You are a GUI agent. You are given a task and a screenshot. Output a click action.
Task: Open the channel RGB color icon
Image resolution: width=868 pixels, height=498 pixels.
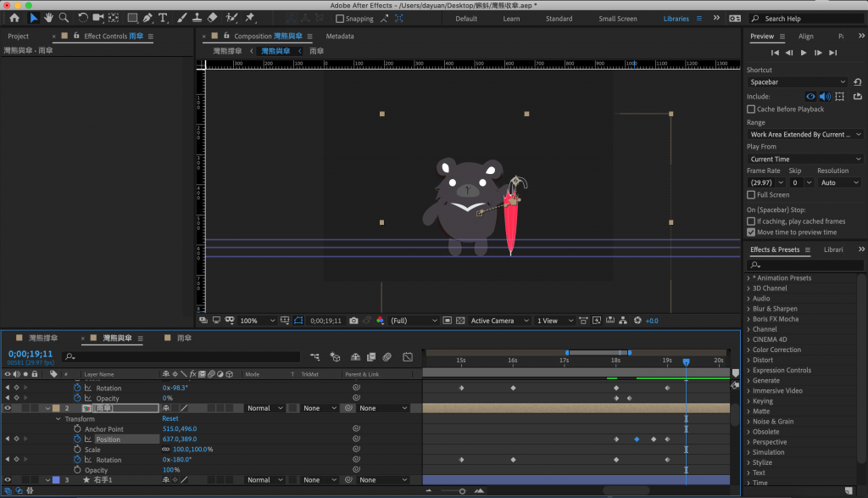381,320
